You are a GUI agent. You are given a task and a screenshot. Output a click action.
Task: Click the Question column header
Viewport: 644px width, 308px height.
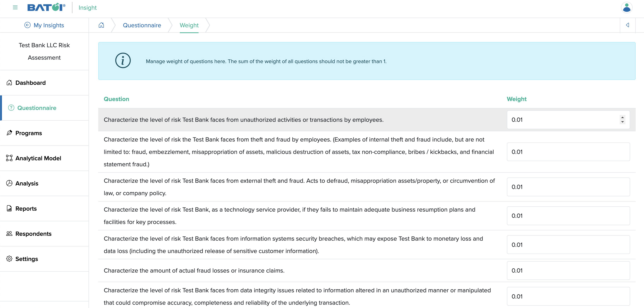(117, 99)
